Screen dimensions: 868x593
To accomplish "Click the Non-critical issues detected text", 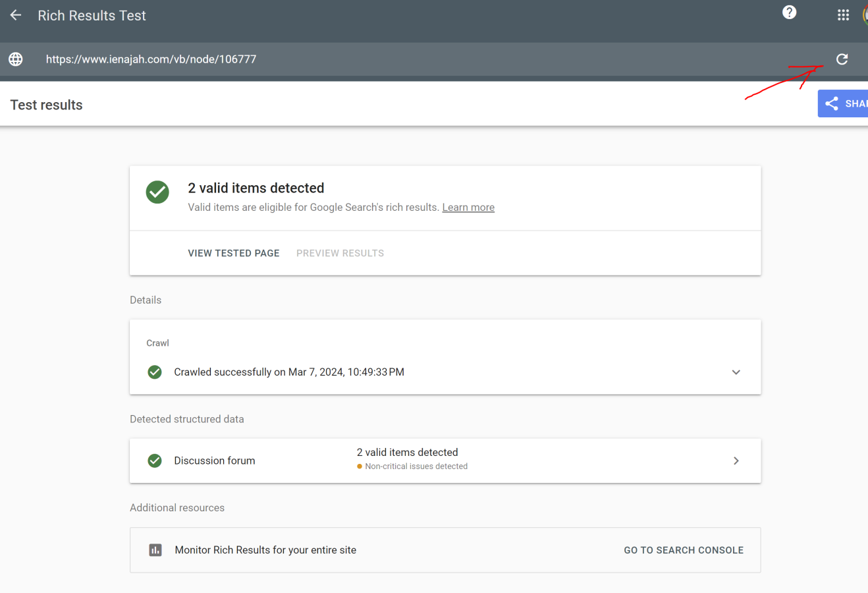I will pos(416,466).
